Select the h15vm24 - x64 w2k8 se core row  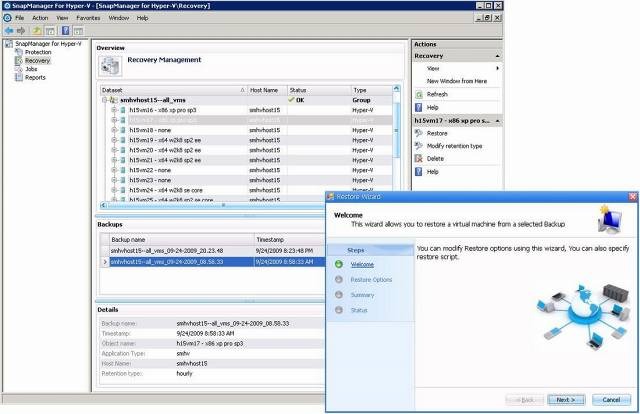247,190
